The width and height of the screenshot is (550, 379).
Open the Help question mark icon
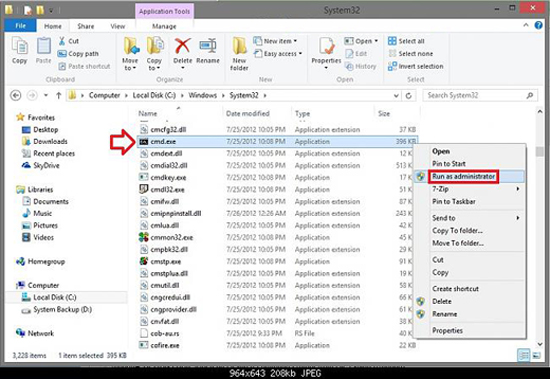(x=538, y=25)
